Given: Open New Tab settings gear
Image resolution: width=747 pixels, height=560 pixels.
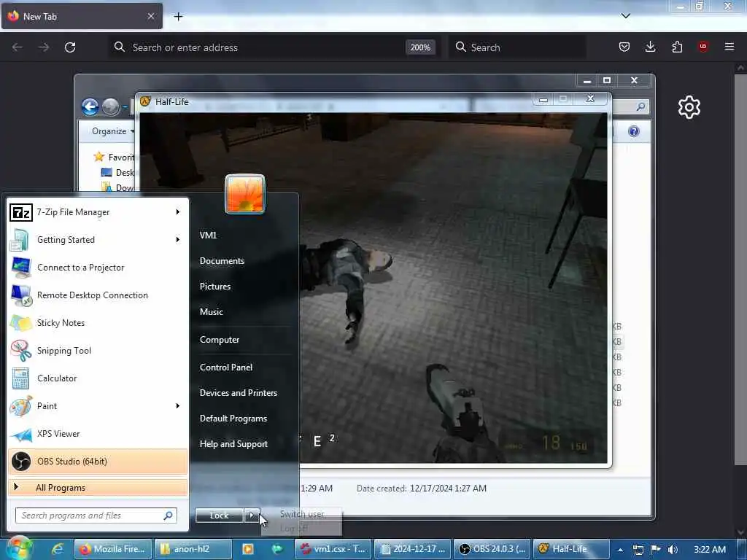Looking at the screenshot, I should (689, 106).
